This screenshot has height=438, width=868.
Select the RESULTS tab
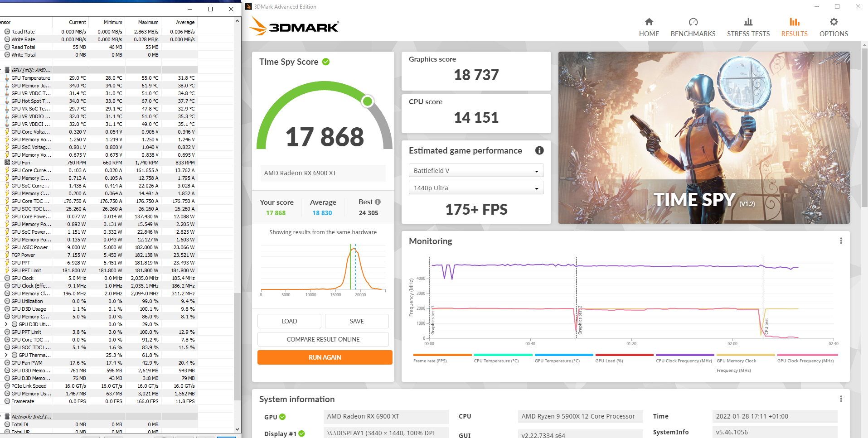(x=794, y=27)
